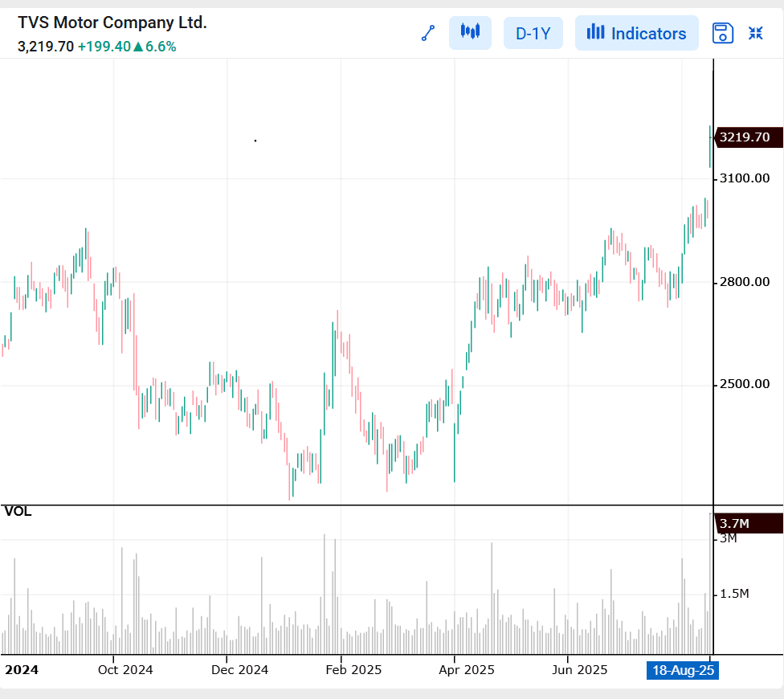The image size is (784, 699).
Task: Click the Apr 2025 axis label
Action: point(467,670)
